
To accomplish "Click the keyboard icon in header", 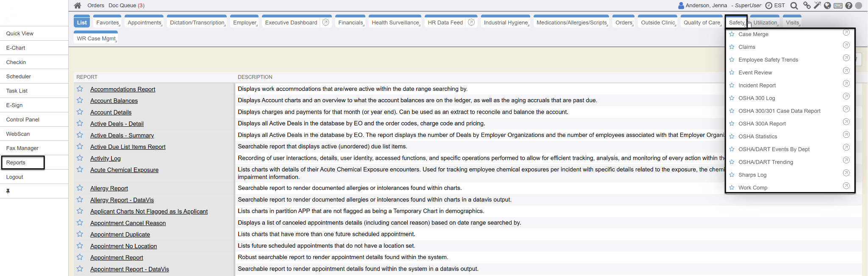I will pyautogui.click(x=838, y=6).
